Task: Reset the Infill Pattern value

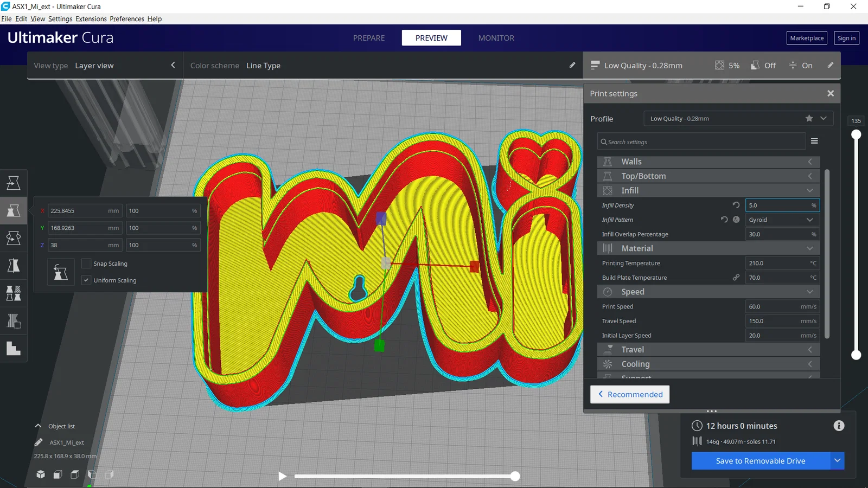Action: (x=724, y=220)
